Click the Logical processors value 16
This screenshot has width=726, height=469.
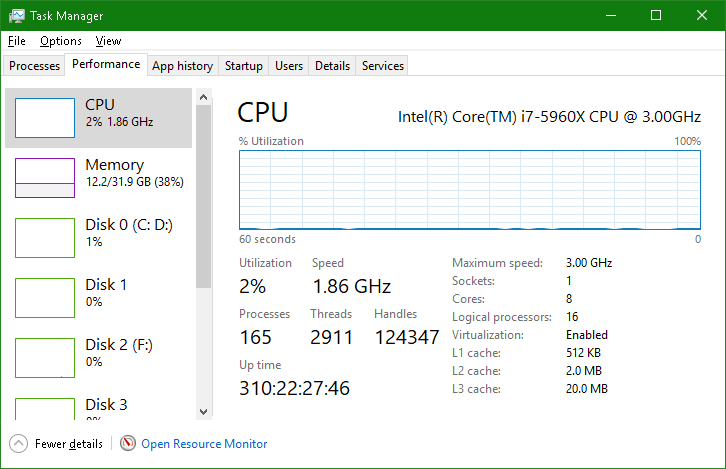coord(572,317)
